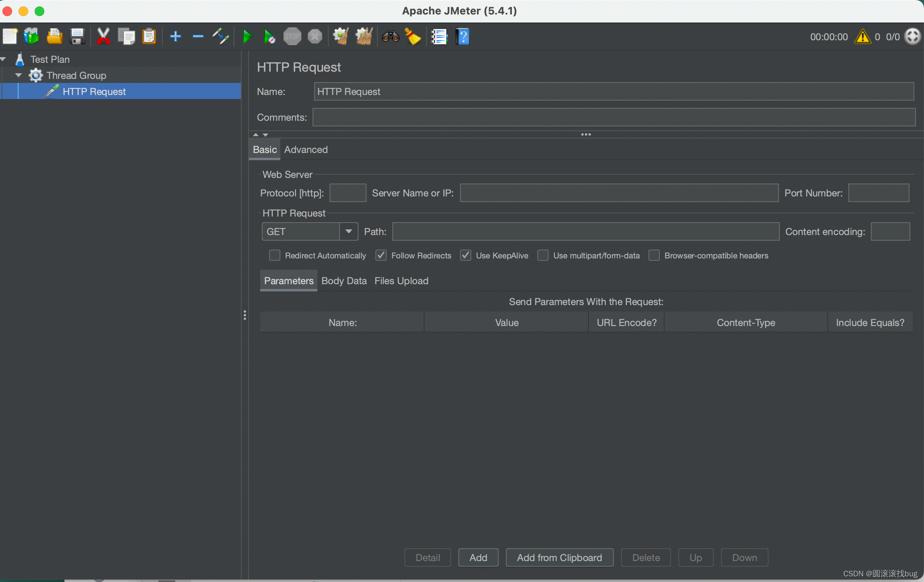Start test with no pauses icon

pyautogui.click(x=269, y=37)
